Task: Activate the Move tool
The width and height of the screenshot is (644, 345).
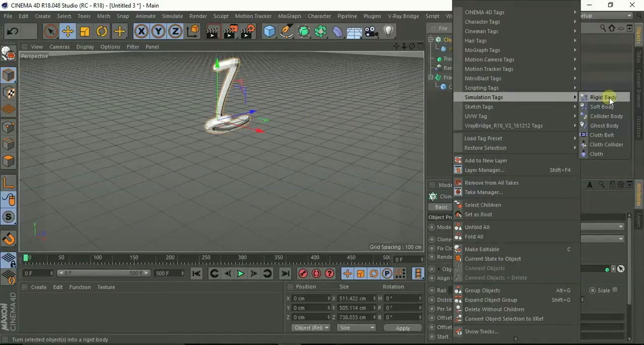Action: pyautogui.click(x=67, y=32)
